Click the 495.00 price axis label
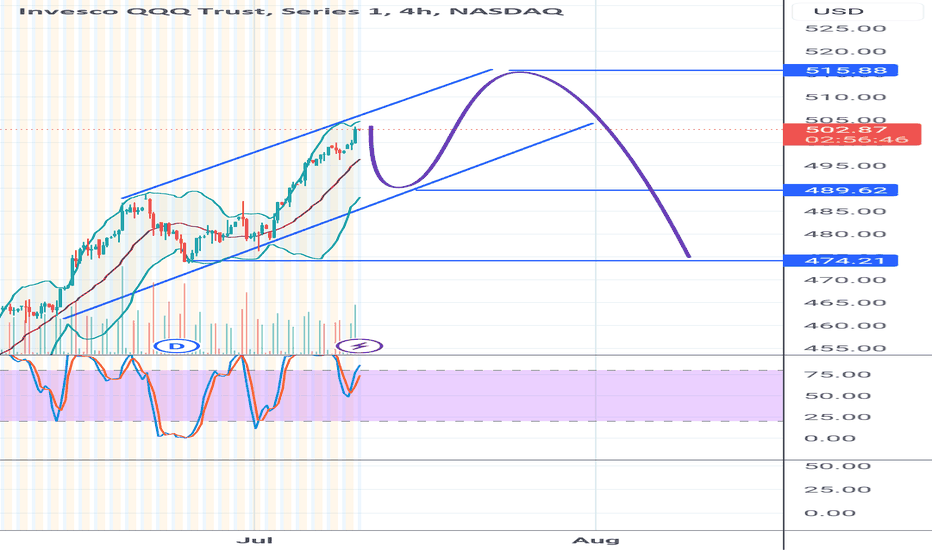Viewport: 932px width, 550px height. (x=845, y=166)
